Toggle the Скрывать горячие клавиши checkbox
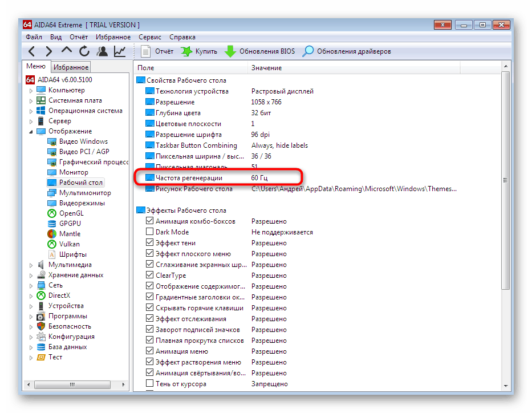The width and height of the screenshot is (532, 413). click(x=149, y=307)
